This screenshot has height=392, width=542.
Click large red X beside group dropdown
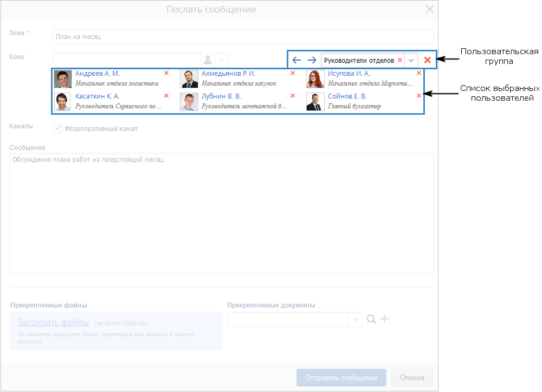(x=428, y=60)
